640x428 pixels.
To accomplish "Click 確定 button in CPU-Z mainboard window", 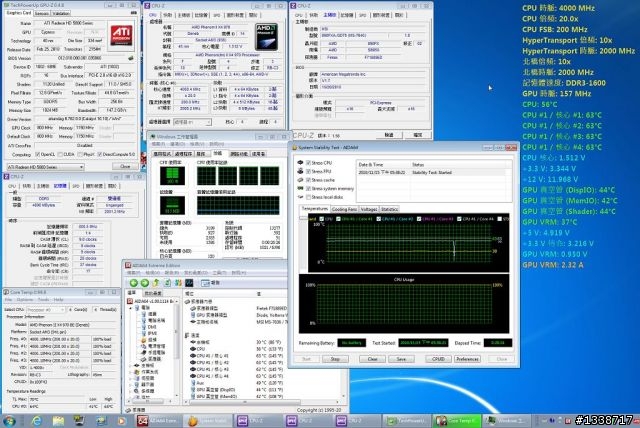I will point(418,135).
